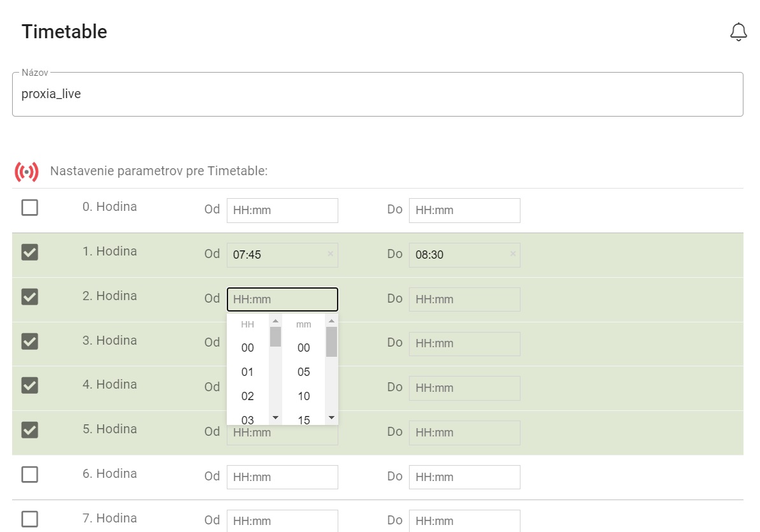760x532 pixels.
Task: Select 05 minutes in the picker
Action: 304,372
